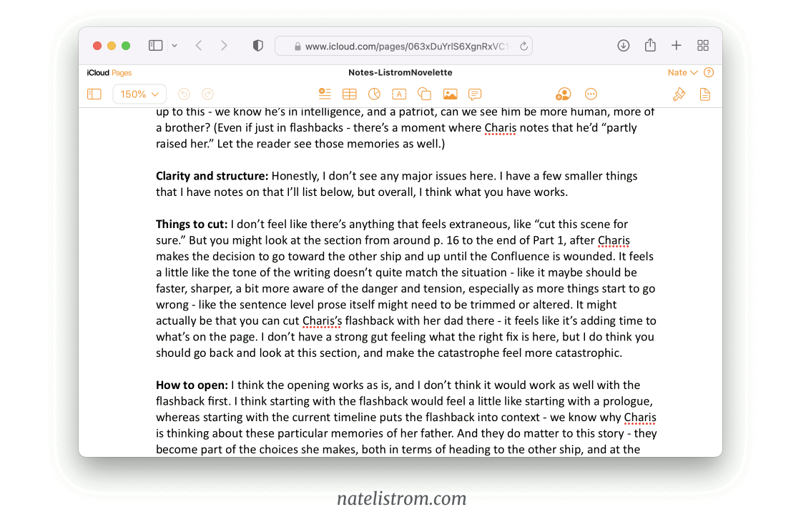The width and height of the screenshot is (801, 532).
Task: Click the Pages app link
Action: 122,72
